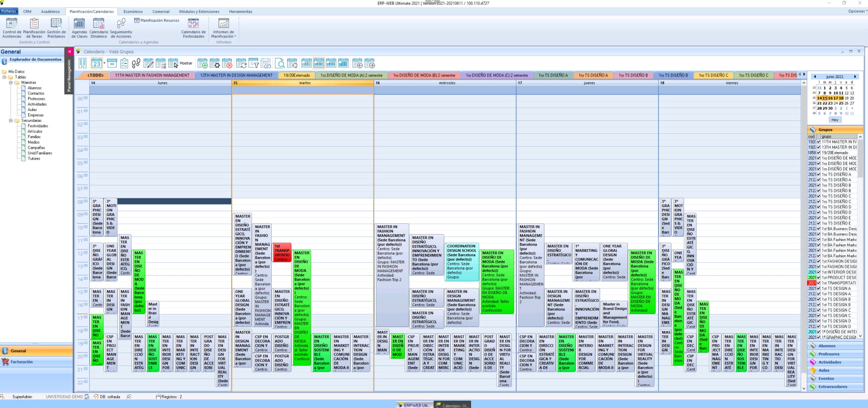
Task: Switch to the Económico ribbon tab
Action: pos(133,11)
